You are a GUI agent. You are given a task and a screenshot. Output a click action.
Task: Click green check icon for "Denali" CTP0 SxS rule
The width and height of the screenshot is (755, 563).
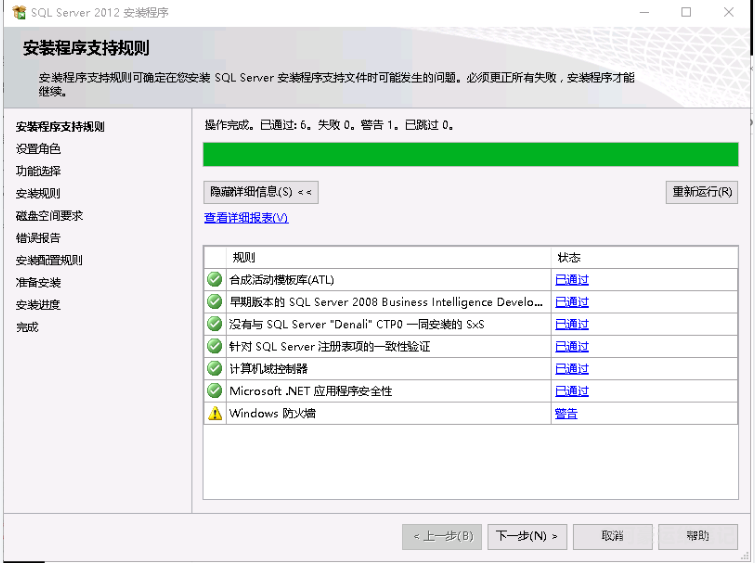(x=214, y=324)
